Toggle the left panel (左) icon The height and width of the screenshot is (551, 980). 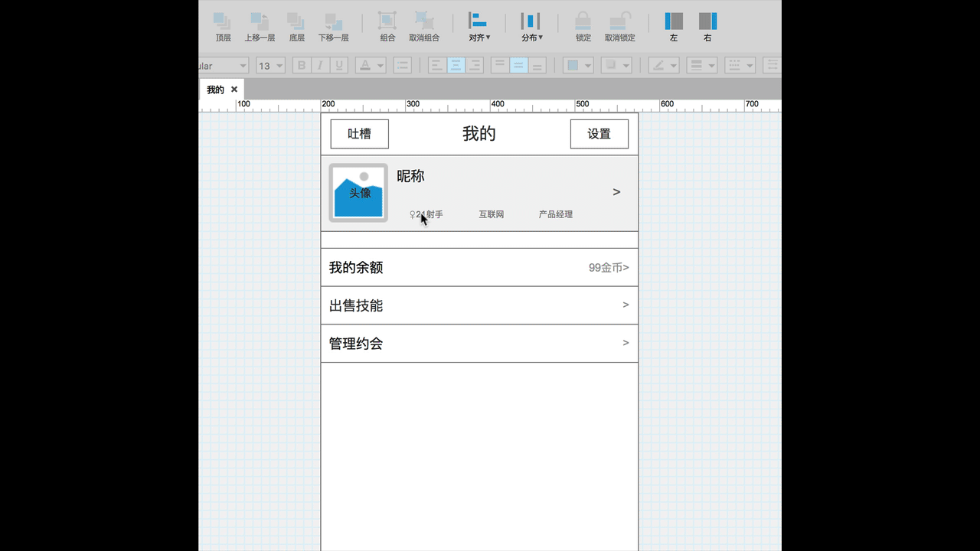[674, 22]
